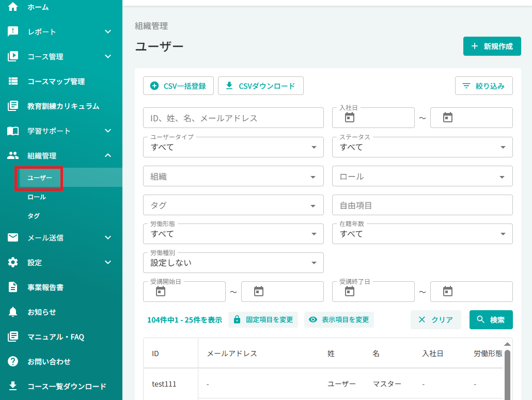Click the 絞り込み filter button
Screen dimensions: 532x400
coord(484,86)
